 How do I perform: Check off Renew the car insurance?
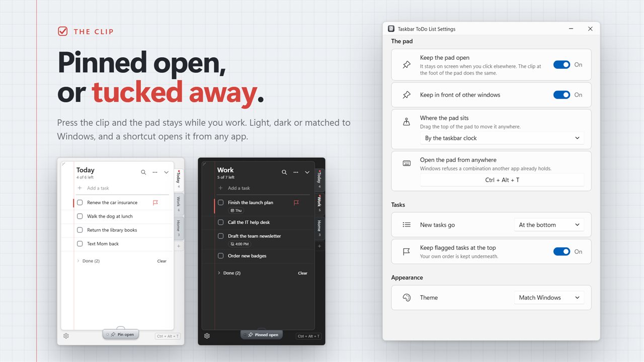point(80,203)
